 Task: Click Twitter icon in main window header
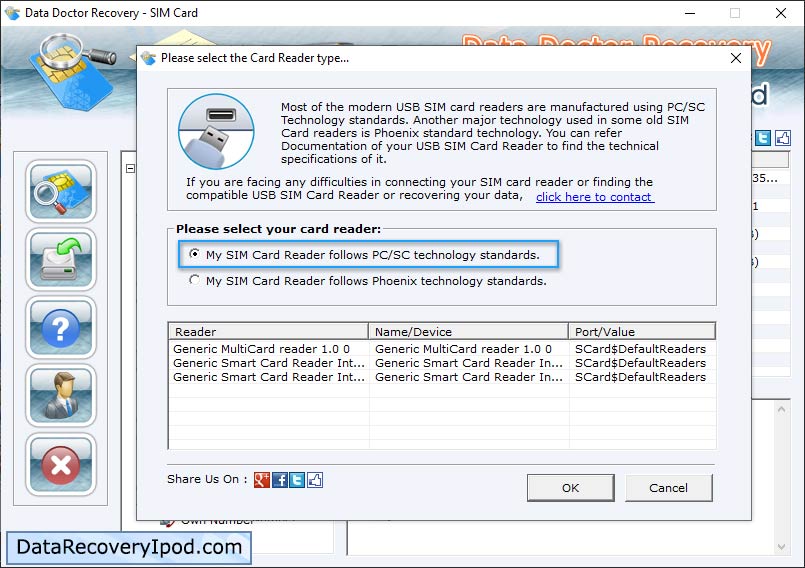click(763, 138)
